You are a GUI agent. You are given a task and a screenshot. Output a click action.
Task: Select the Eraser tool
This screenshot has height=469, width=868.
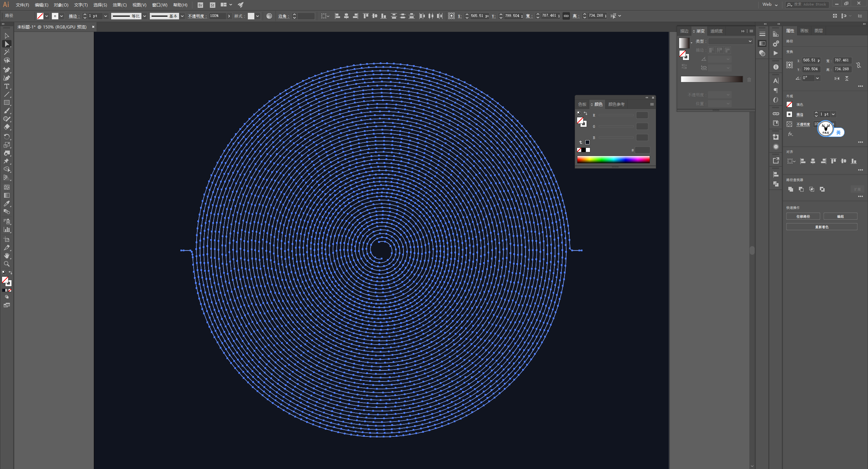[6, 127]
